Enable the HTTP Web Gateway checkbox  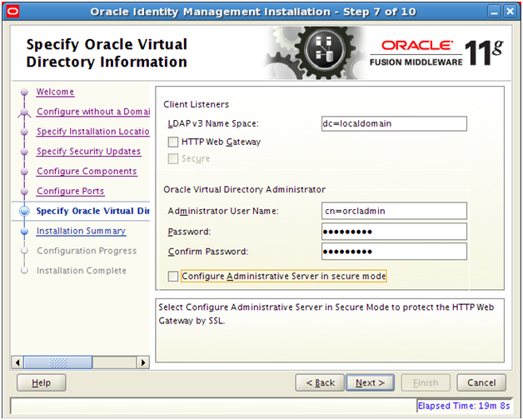pyautogui.click(x=172, y=142)
